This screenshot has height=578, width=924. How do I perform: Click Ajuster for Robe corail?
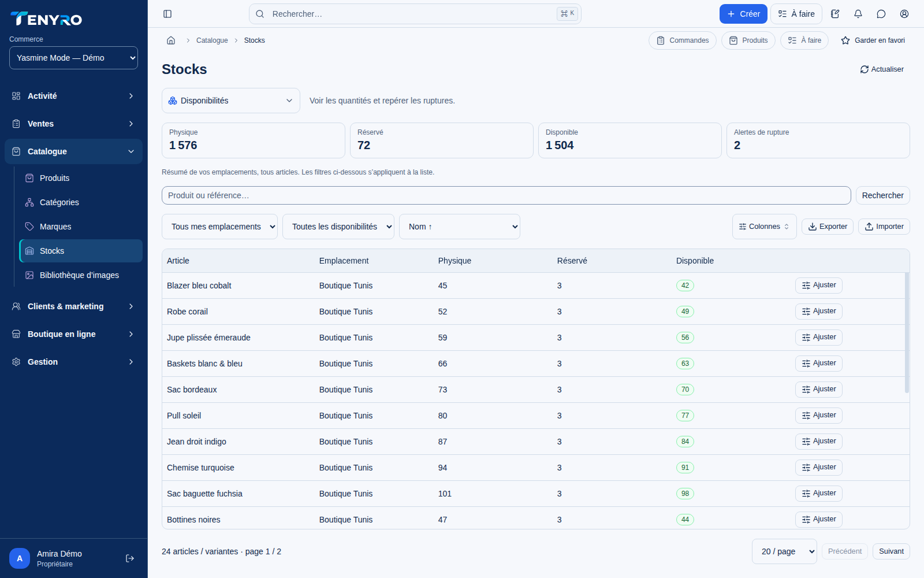(x=818, y=312)
